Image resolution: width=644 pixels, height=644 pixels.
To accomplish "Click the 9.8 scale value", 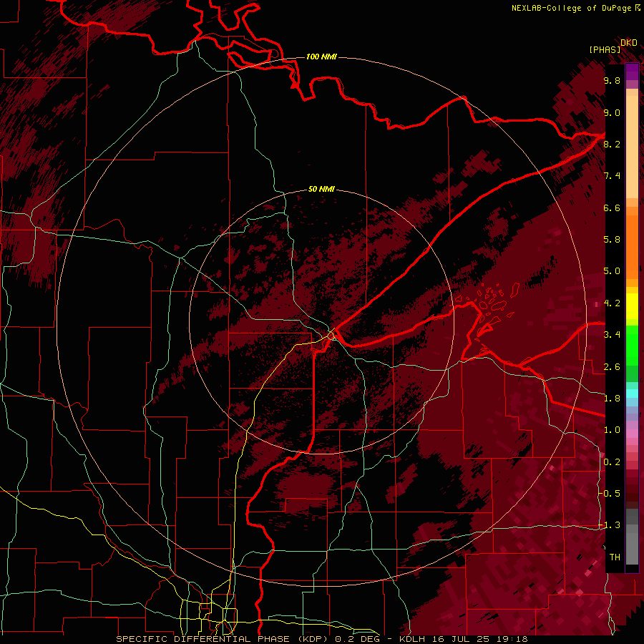I will 612,80.
